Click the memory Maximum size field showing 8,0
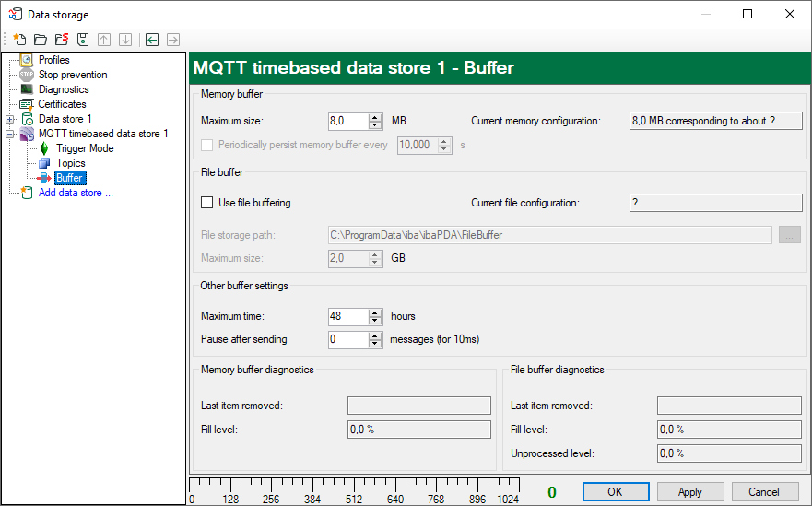Image resolution: width=812 pixels, height=506 pixels. [x=348, y=121]
